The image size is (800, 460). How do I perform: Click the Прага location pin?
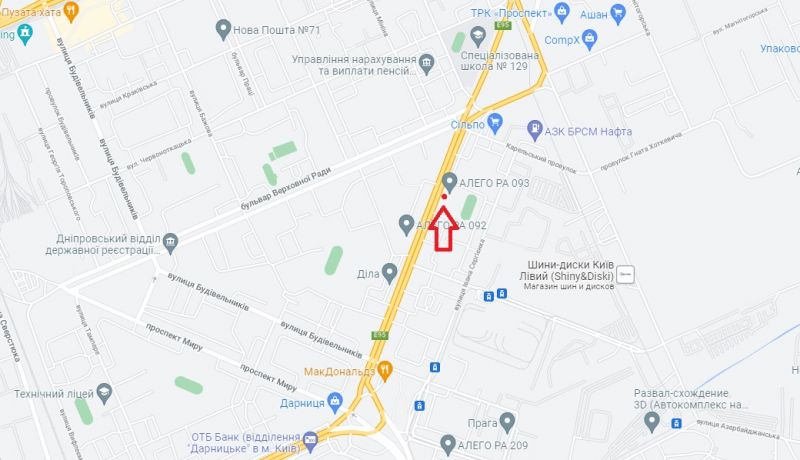[507, 422]
